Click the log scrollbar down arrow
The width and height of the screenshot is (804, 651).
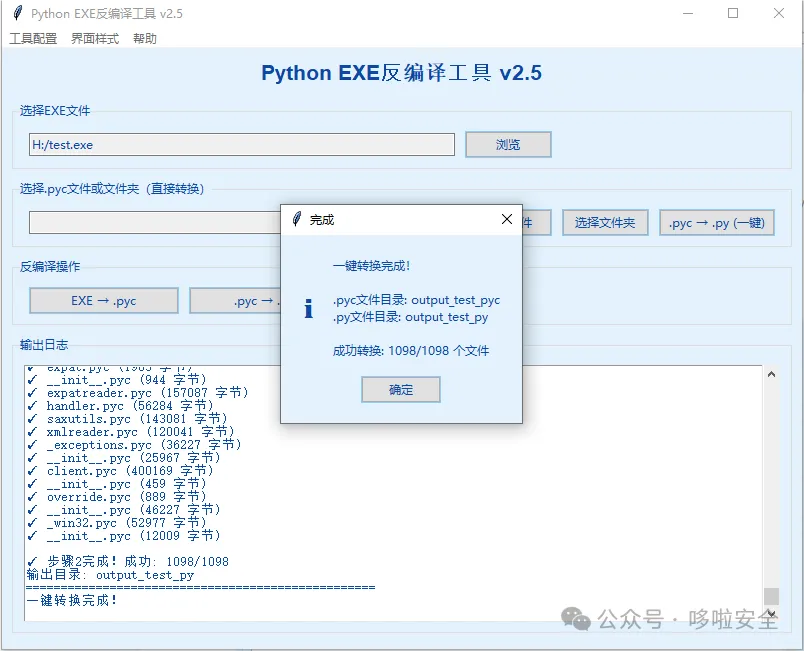pos(771,613)
